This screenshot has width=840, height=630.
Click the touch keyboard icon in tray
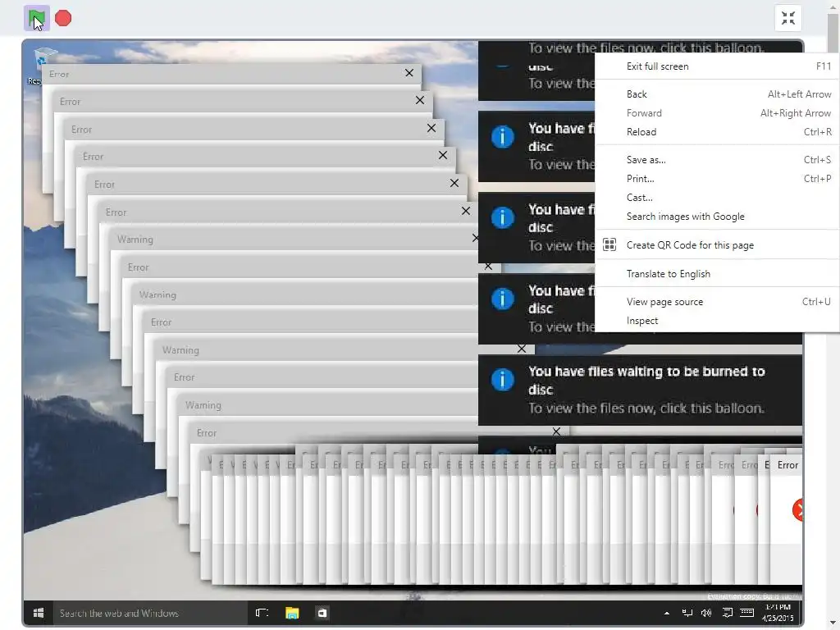[746, 612]
